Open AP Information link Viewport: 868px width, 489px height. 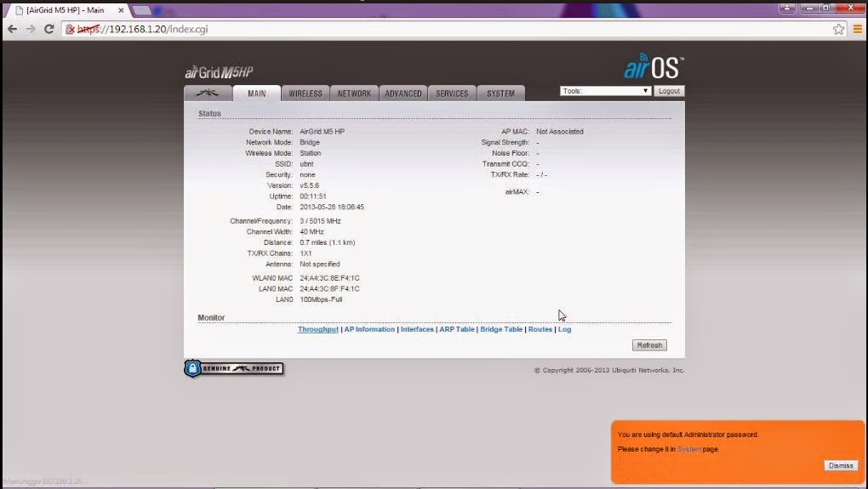point(370,329)
